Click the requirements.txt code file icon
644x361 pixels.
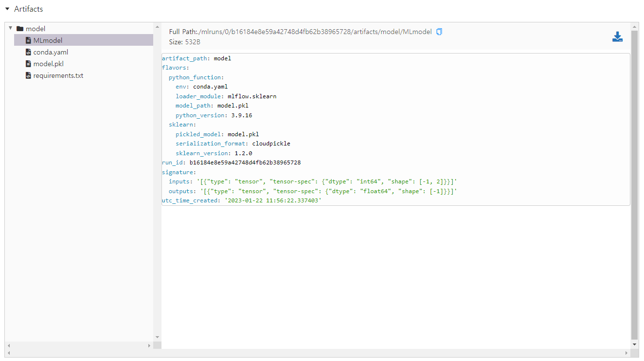(x=29, y=75)
